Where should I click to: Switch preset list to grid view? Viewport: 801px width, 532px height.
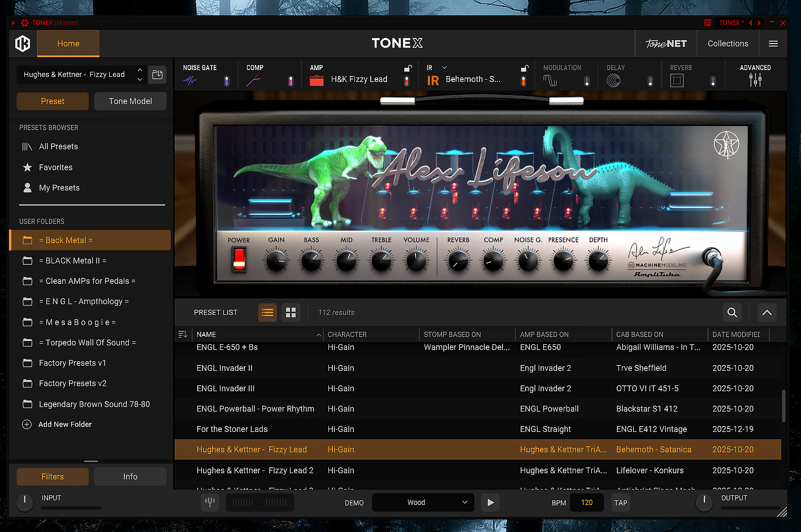[291, 312]
